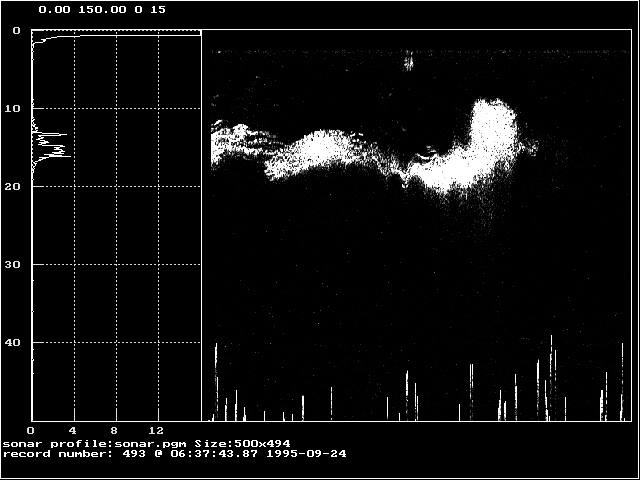Click the "sonar profile:sonar.pgm" text

[x=95, y=444]
